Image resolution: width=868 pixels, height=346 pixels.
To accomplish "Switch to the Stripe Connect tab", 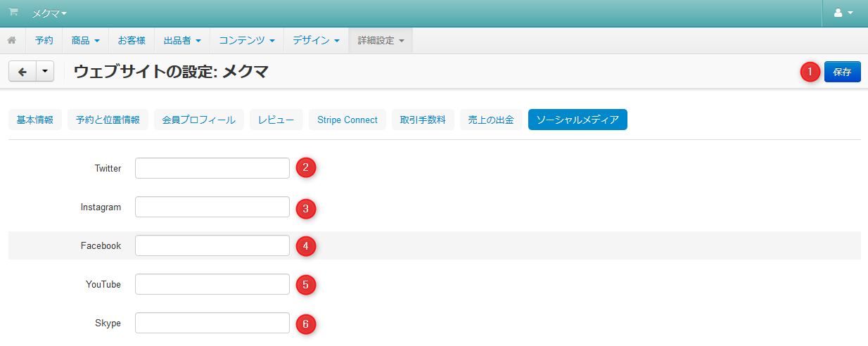I will pos(347,120).
